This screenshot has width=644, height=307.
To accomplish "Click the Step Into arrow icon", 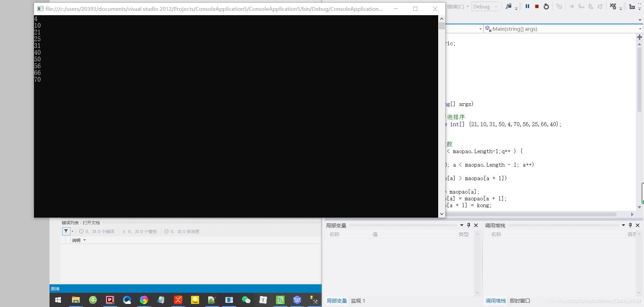I will [581, 6].
